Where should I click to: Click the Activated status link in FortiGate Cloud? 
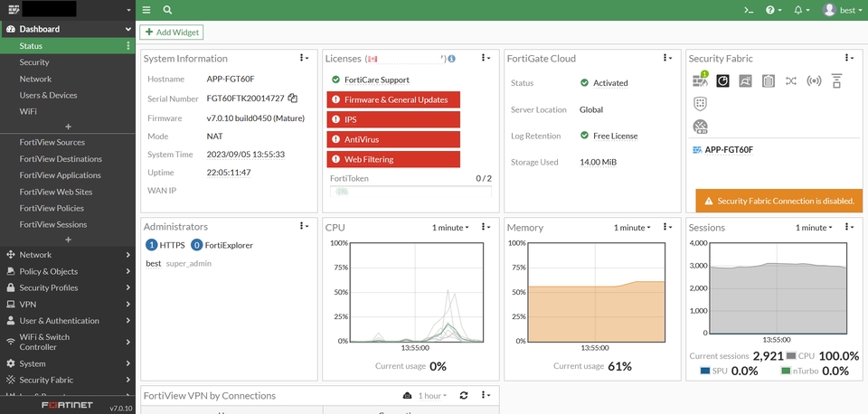tap(610, 83)
